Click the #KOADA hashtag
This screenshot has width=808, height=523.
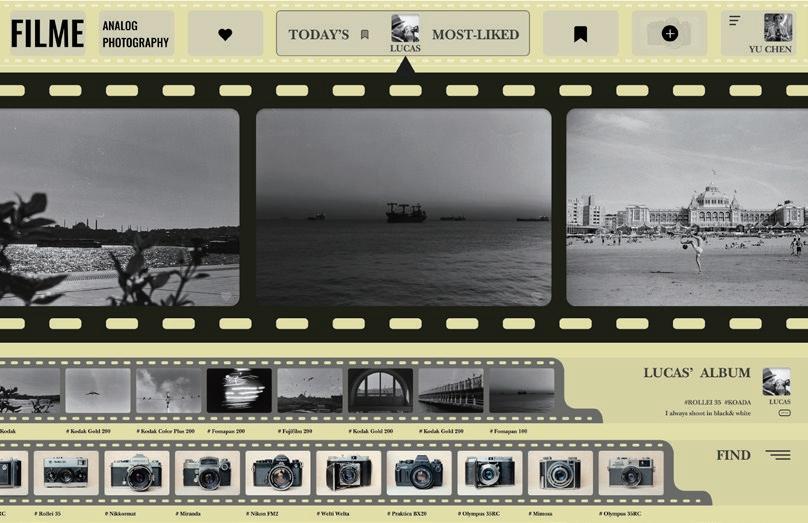737,402
